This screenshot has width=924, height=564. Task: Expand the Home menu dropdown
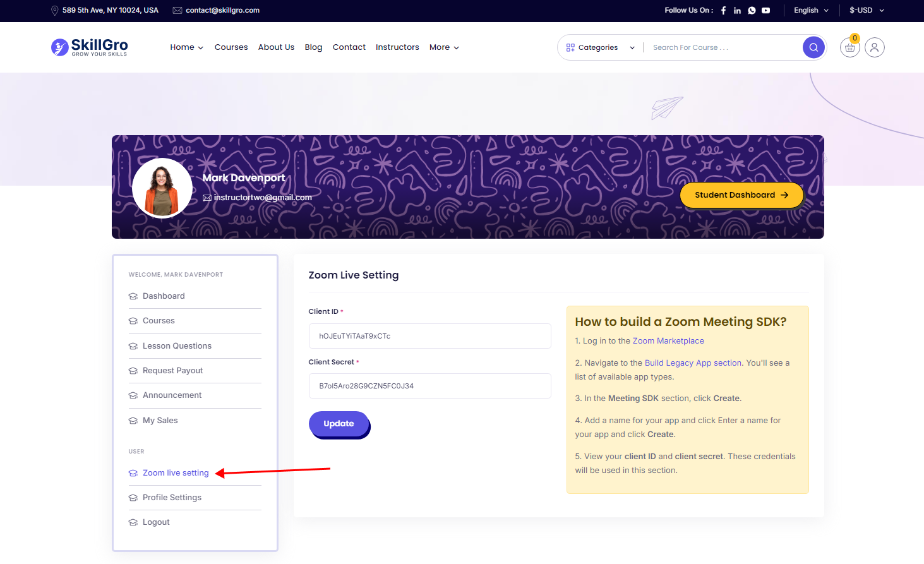coord(186,47)
